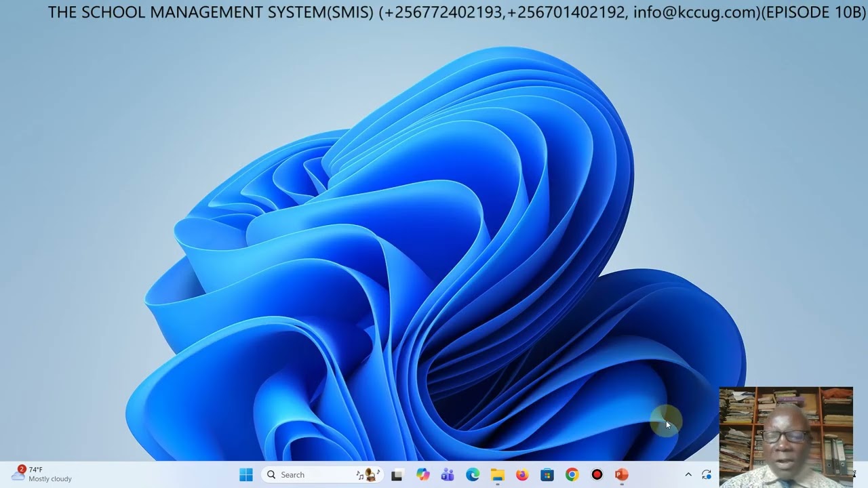The height and width of the screenshot is (488, 868).
Task: Click the sync status tray icon
Action: (x=707, y=475)
